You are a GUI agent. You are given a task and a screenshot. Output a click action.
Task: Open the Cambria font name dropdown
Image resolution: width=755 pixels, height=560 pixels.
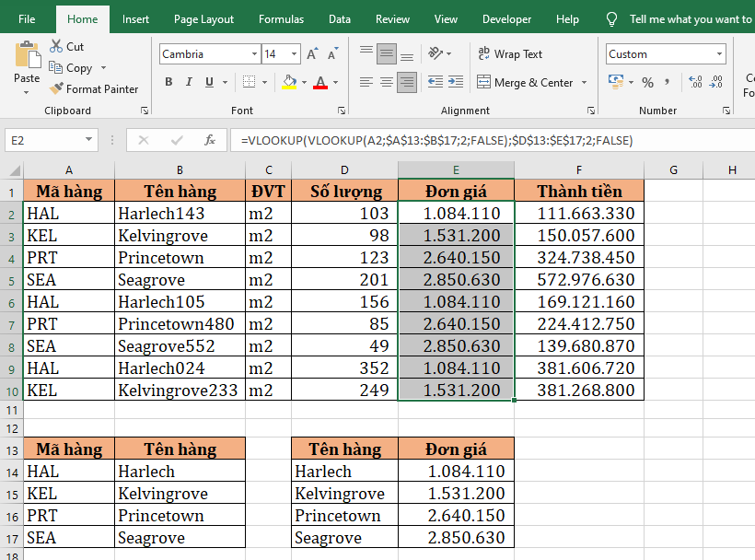(x=252, y=54)
